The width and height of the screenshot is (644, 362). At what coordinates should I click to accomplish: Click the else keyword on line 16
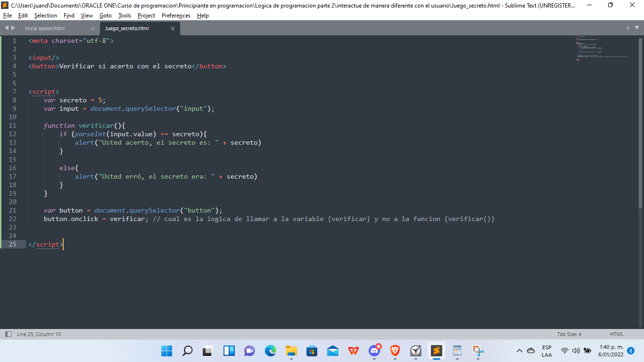pyautogui.click(x=67, y=168)
